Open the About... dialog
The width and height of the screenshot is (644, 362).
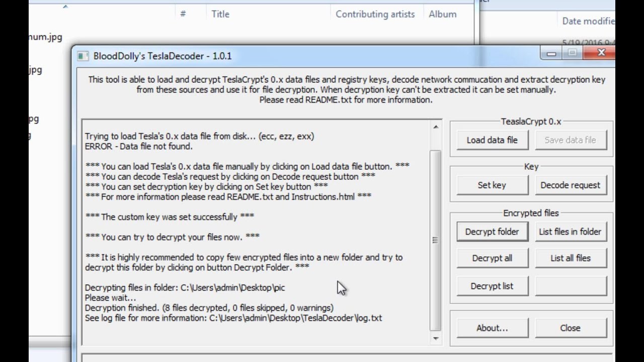pos(492,328)
